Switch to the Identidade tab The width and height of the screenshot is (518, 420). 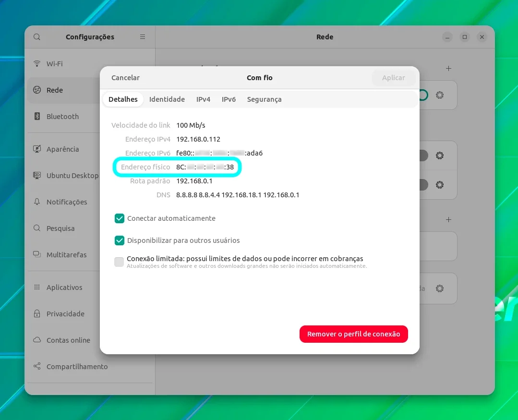167,99
